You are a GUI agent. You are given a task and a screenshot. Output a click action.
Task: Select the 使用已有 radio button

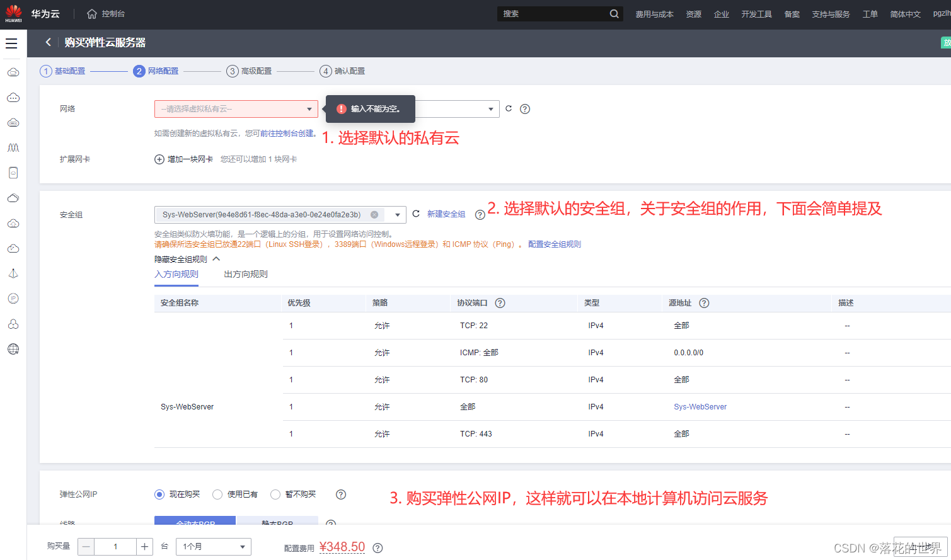[217, 494]
